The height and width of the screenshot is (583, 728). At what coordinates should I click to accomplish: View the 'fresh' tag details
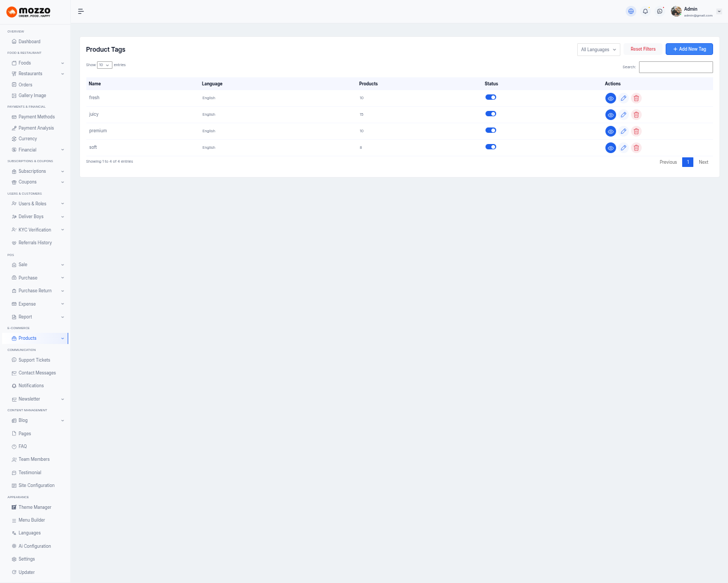click(x=611, y=98)
